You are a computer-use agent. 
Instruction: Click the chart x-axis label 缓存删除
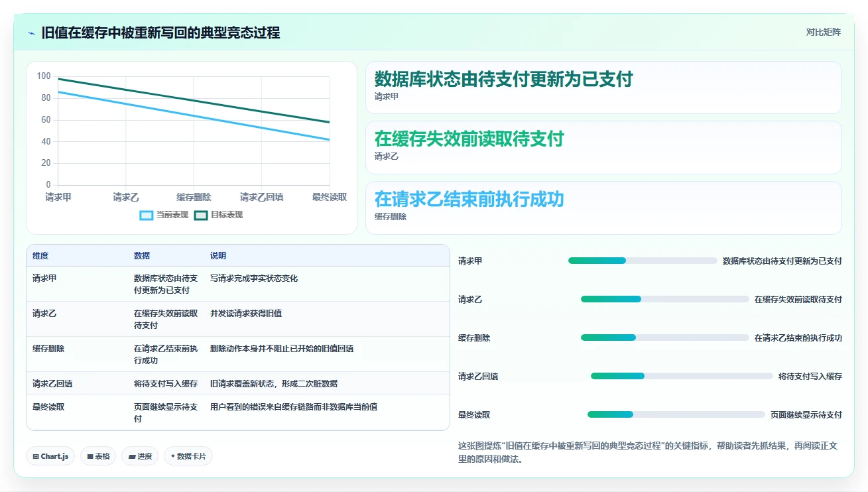pos(194,197)
